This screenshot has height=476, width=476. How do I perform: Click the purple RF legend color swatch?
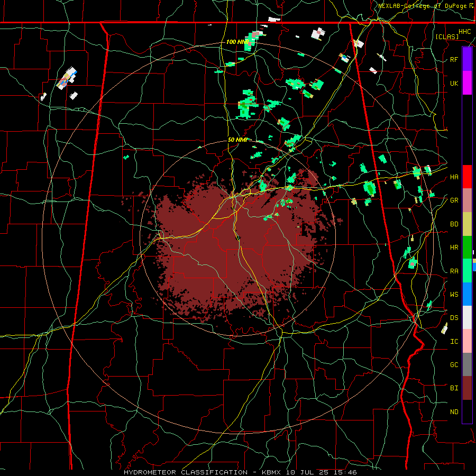pos(467,59)
